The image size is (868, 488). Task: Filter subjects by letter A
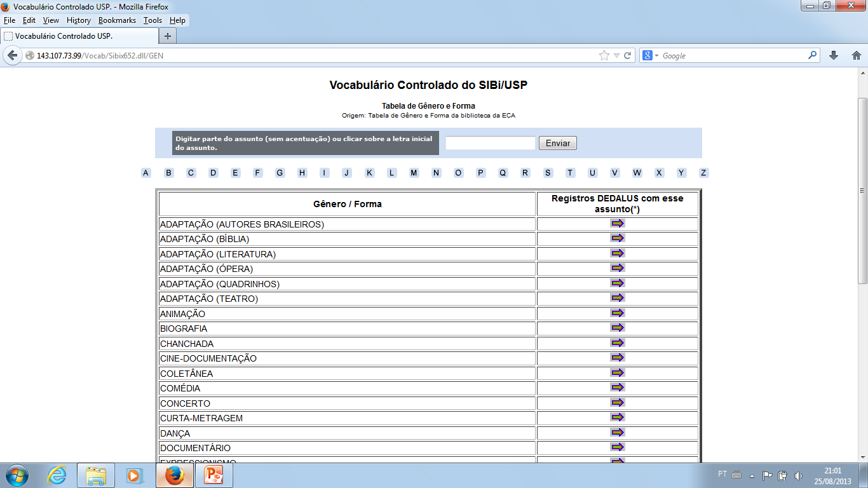pos(146,173)
